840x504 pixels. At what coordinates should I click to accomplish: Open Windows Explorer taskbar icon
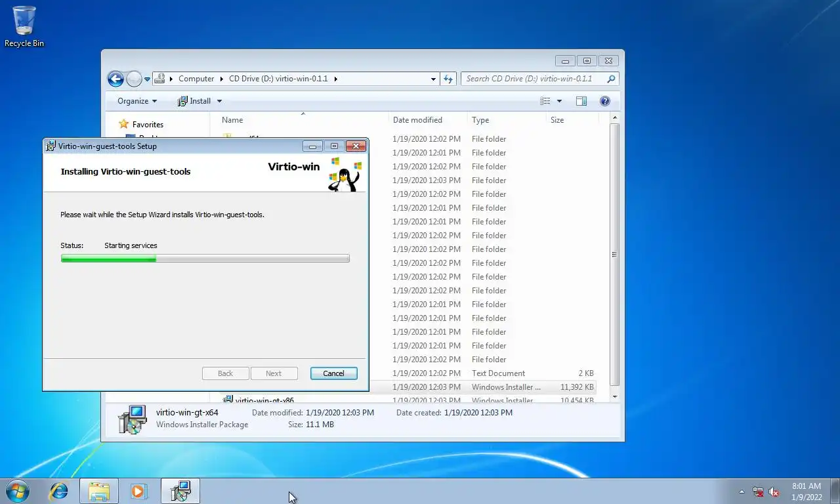[x=99, y=491]
